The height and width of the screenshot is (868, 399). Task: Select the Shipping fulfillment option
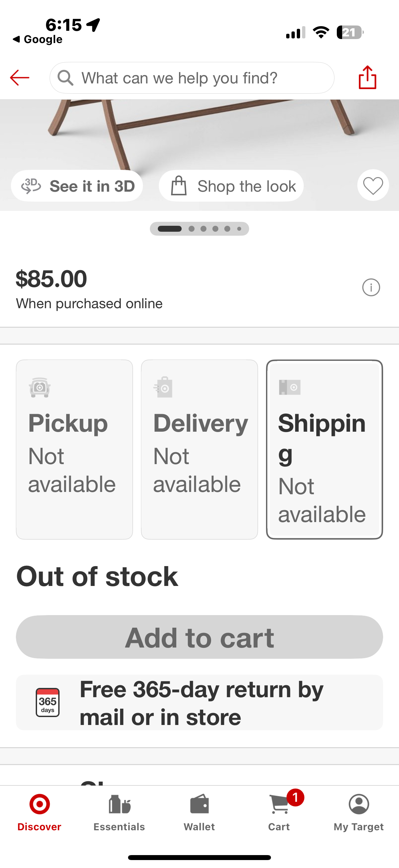coord(325,450)
